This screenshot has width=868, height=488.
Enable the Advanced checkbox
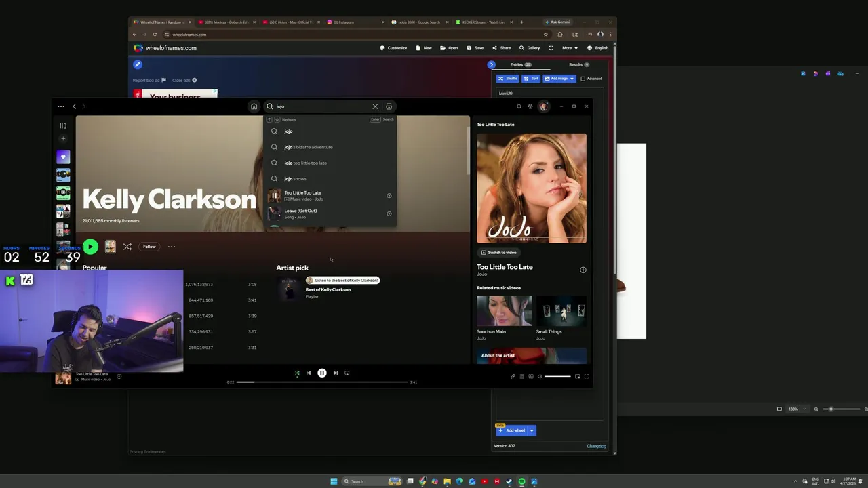tap(583, 79)
